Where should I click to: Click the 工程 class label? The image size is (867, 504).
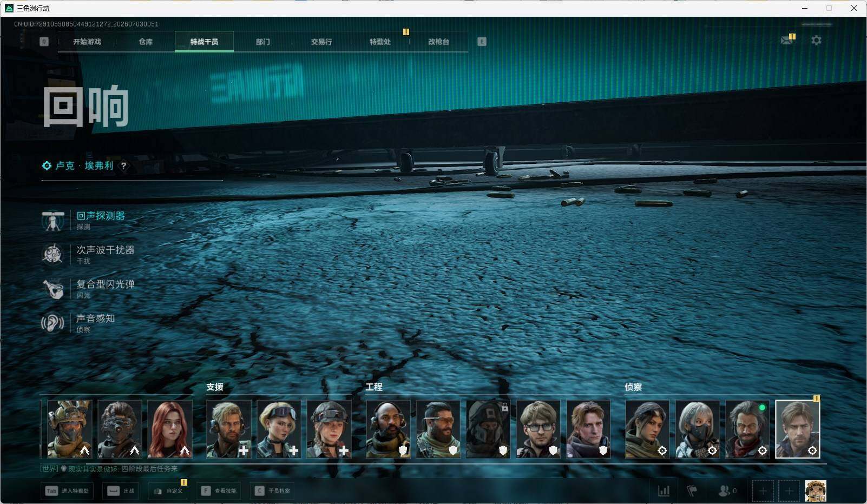pos(374,387)
